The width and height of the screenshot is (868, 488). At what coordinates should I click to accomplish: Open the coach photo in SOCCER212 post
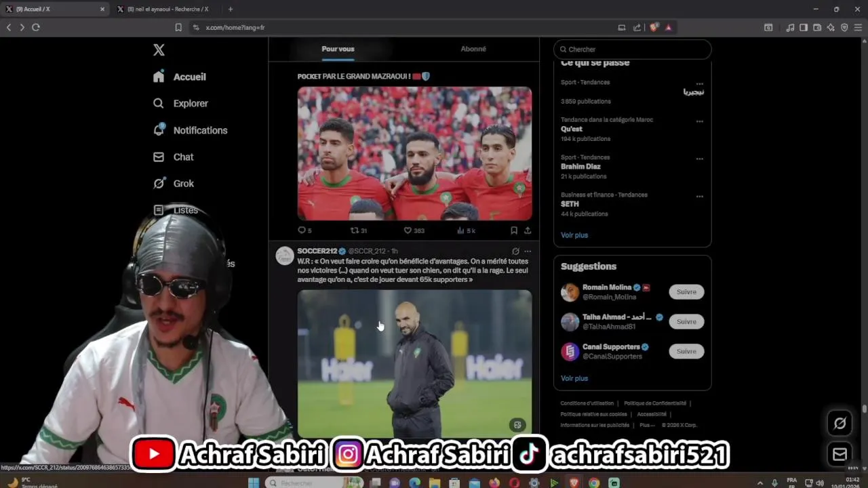pos(414,364)
